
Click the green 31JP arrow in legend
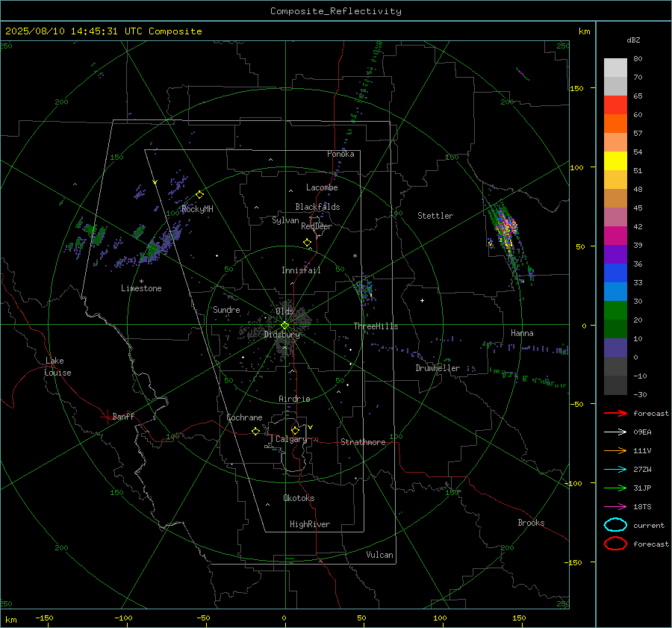[x=615, y=488]
